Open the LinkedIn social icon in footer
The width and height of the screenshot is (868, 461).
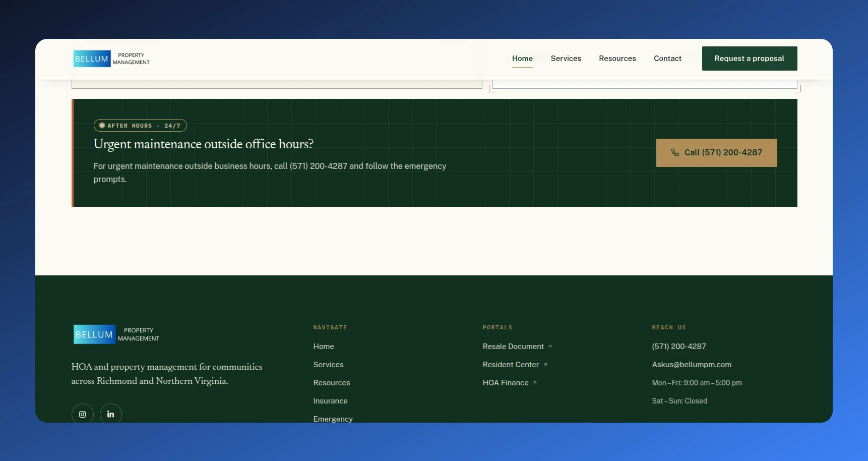coord(111,414)
